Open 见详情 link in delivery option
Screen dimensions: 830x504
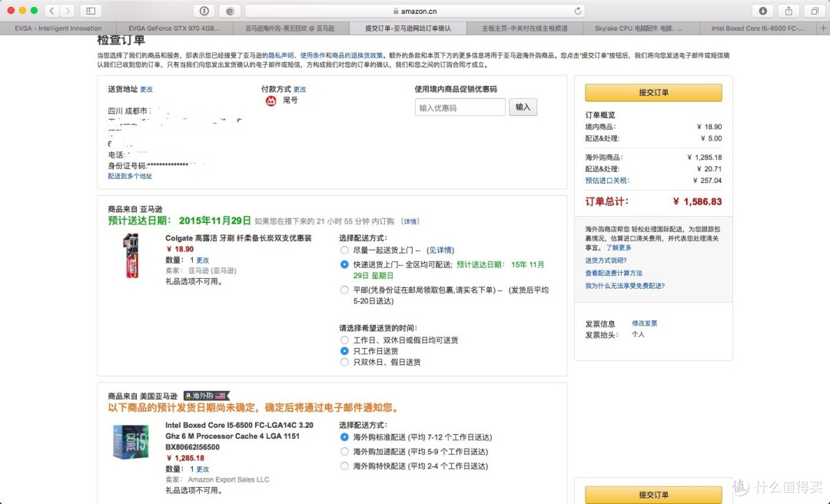[x=440, y=250]
